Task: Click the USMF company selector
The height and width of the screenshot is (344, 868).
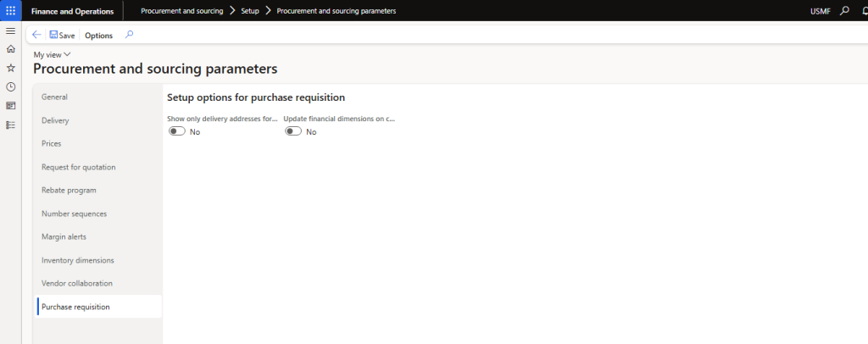Action: tap(821, 11)
